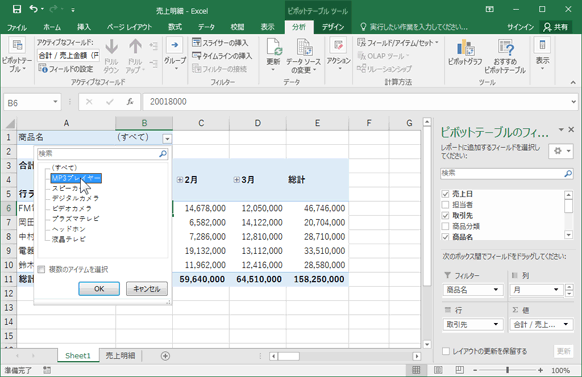Open the ファイル tab
Viewport: 582px width, 377px height.
(16, 27)
